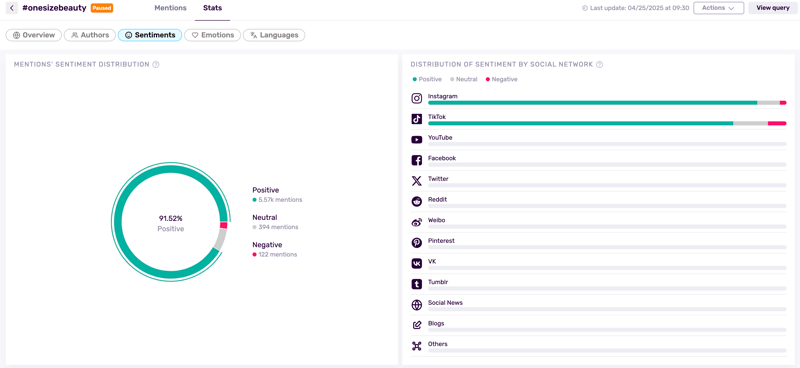Click the Instagram sentiment bar

(x=607, y=103)
